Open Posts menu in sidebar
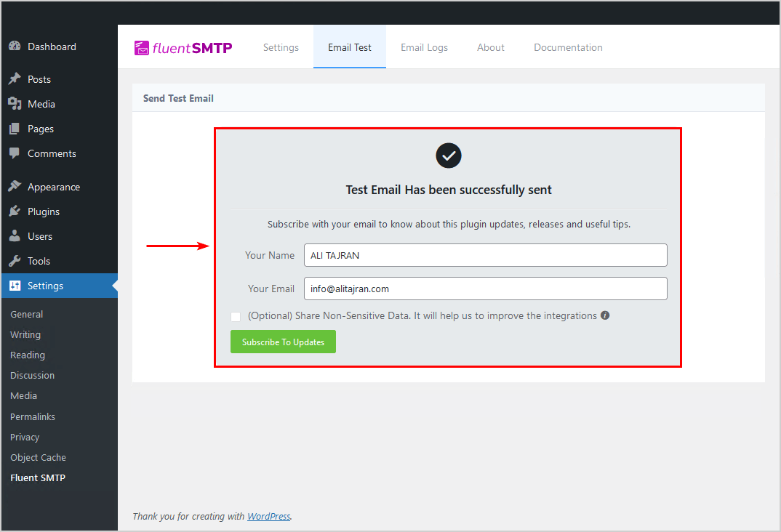Screen dimensions: 781x532 tap(39, 80)
